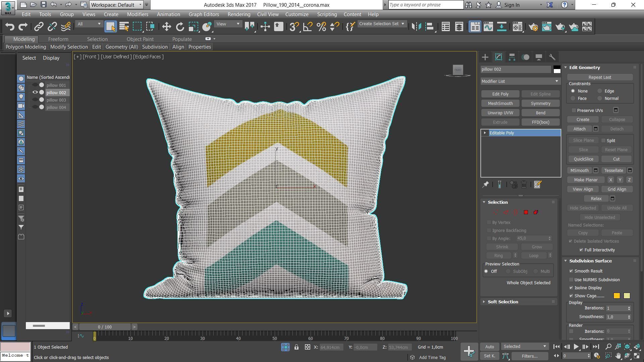Switch to the Hierarchy command panel

click(x=512, y=57)
